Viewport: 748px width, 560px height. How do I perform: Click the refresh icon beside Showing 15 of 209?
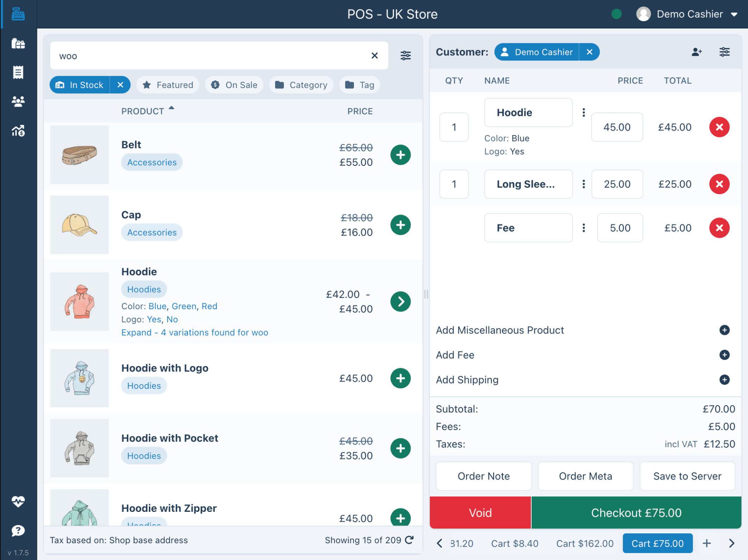tap(410, 540)
